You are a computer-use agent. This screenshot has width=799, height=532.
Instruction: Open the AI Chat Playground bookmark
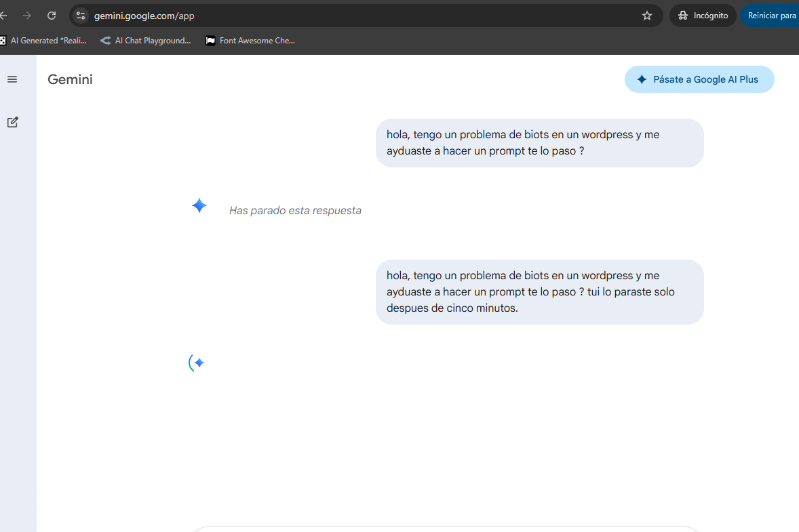point(146,41)
